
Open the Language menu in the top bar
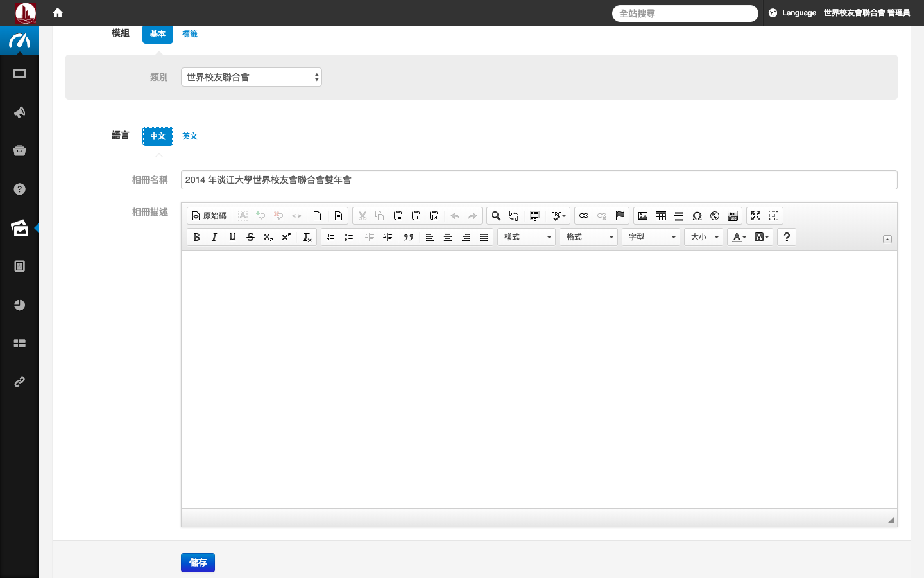click(792, 13)
